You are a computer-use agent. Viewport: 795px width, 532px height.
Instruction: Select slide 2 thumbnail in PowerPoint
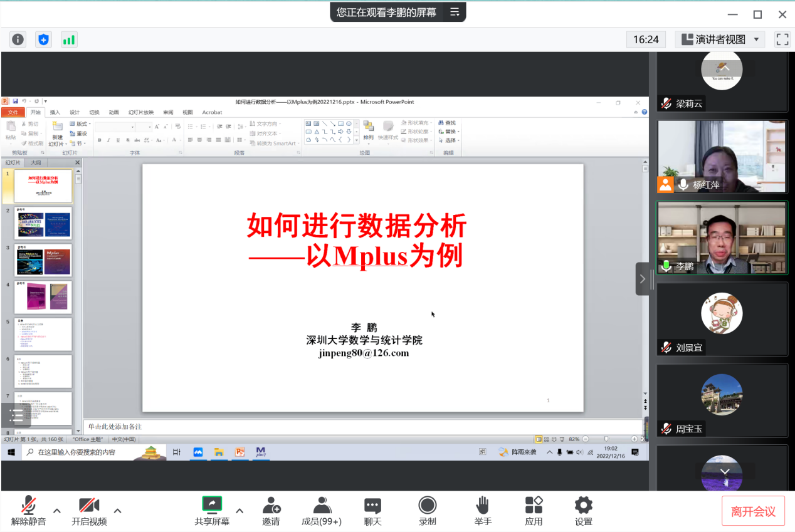click(x=43, y=223)
